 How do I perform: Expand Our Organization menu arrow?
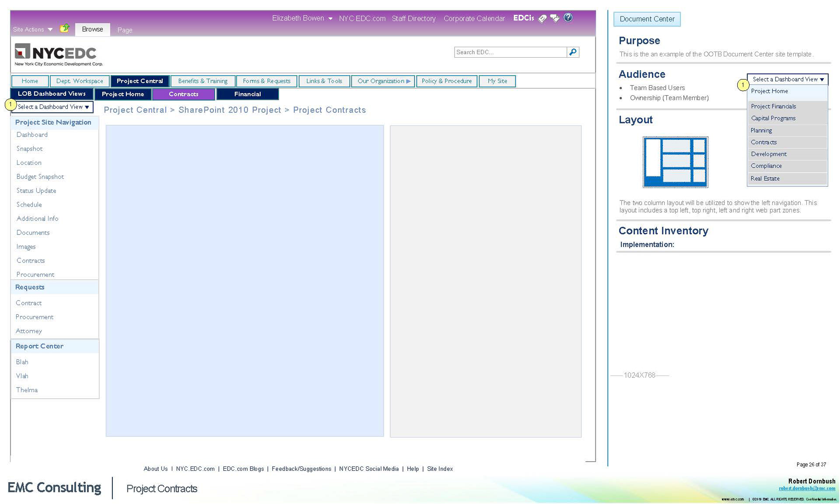pos(408,81)
